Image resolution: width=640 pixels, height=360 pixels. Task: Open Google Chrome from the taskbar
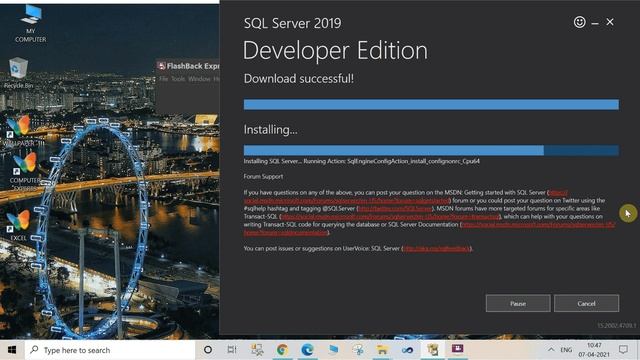282,350
